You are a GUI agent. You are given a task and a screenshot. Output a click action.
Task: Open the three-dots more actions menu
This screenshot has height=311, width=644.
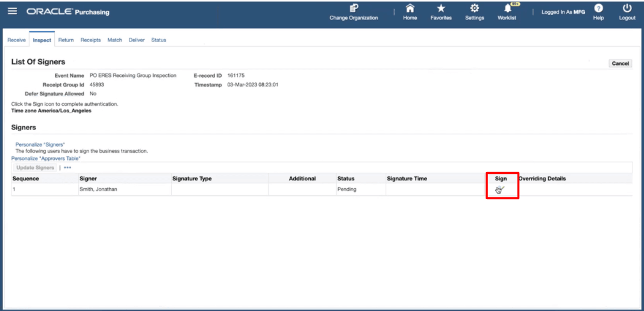pos(67,167)
